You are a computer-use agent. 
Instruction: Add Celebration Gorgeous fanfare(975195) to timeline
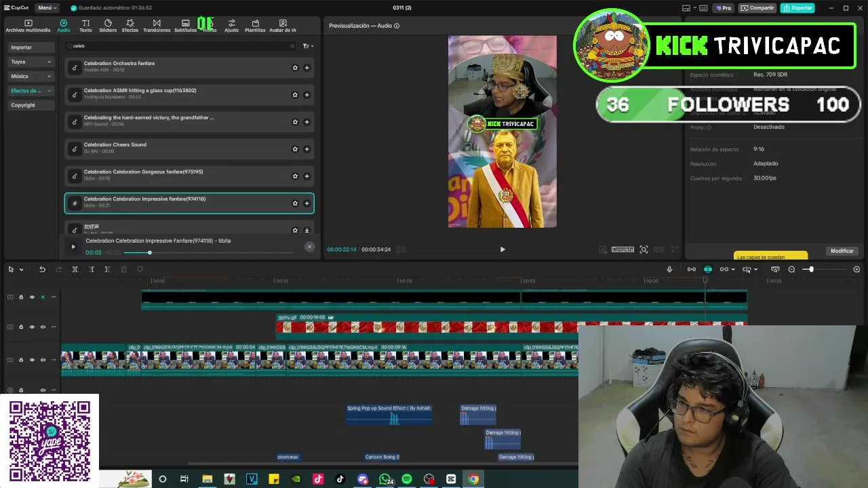click(307, 176)
